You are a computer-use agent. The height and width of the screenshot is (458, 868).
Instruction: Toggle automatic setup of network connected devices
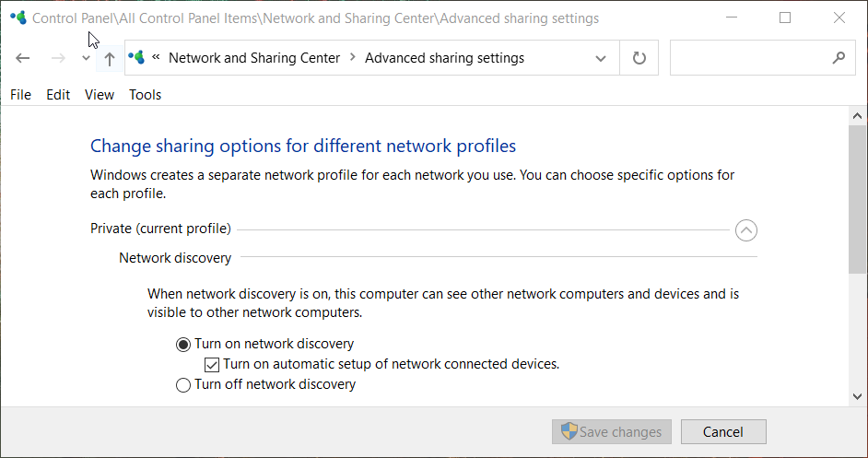click(x=212, y=364)
